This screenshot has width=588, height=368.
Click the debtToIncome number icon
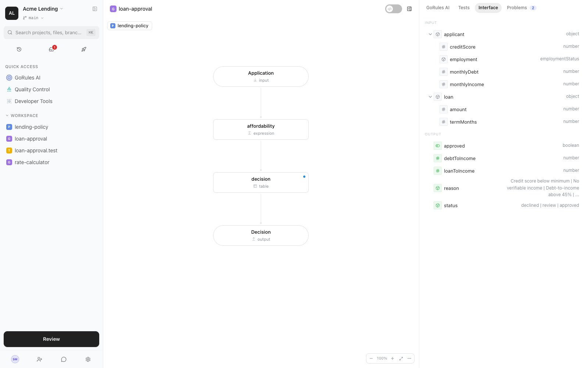click(x=438, y=158)
